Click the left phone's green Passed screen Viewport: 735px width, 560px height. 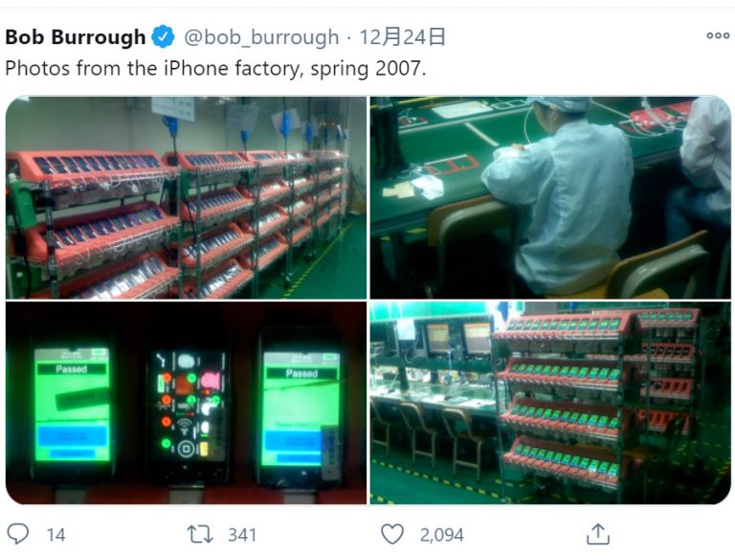click(72, 404)
